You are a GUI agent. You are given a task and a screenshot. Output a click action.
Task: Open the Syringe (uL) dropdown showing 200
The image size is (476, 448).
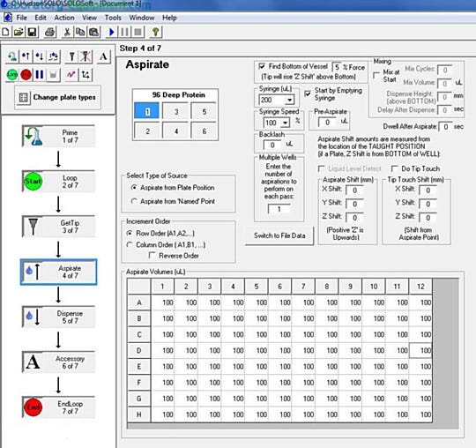[290, 100]
